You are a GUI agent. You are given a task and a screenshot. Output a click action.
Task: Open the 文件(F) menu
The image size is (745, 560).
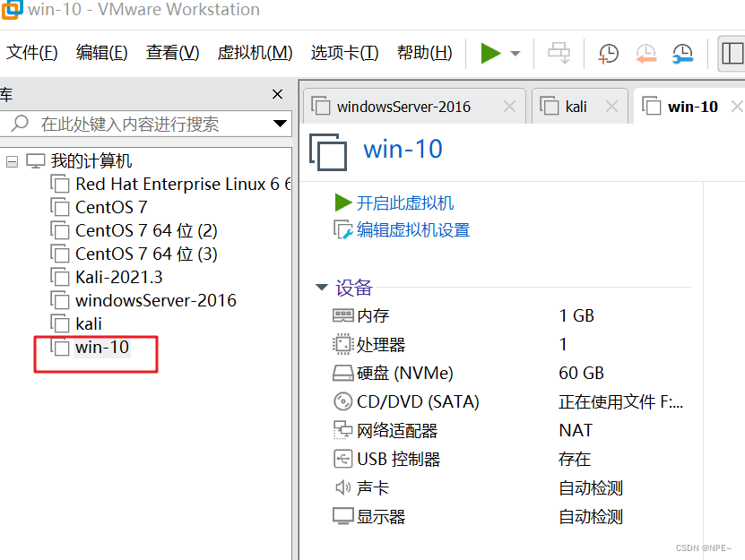click(x=32, y=52)
